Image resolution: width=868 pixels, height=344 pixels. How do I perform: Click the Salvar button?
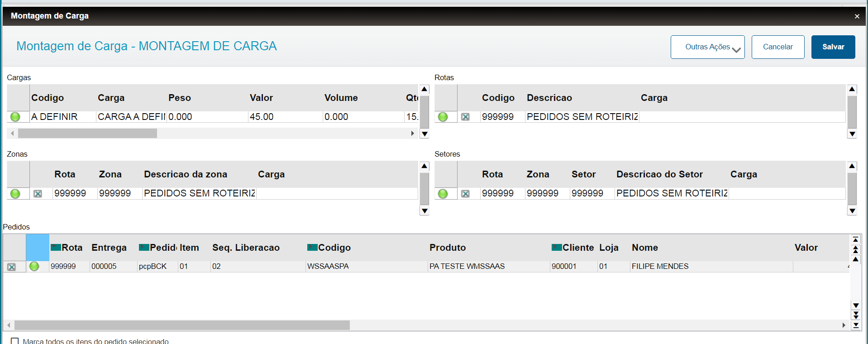tap(833, 47)
